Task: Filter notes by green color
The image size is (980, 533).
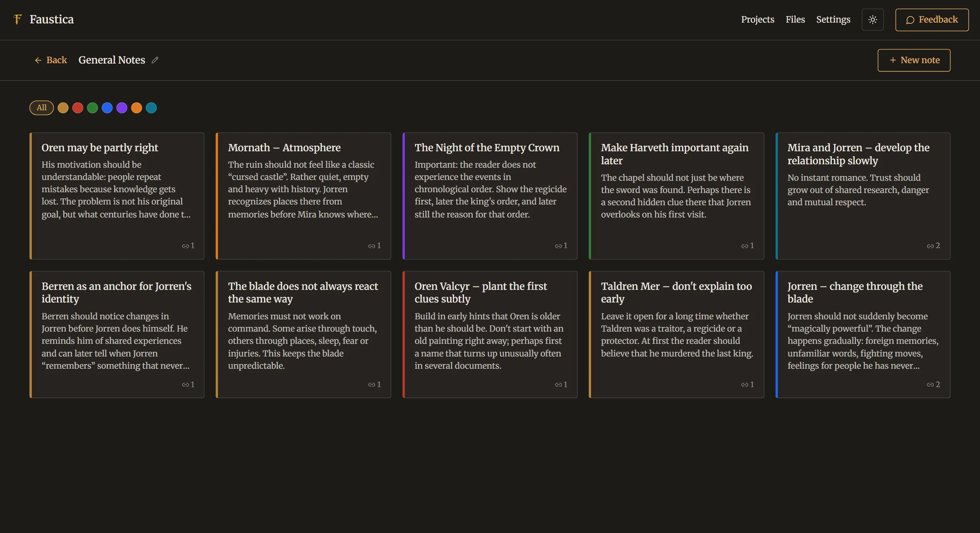Action: click(x=93, y=108)
